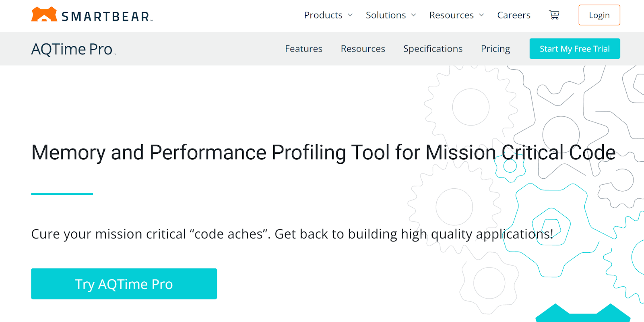Click the Start My Free Trial button

(x=574, y=49)
